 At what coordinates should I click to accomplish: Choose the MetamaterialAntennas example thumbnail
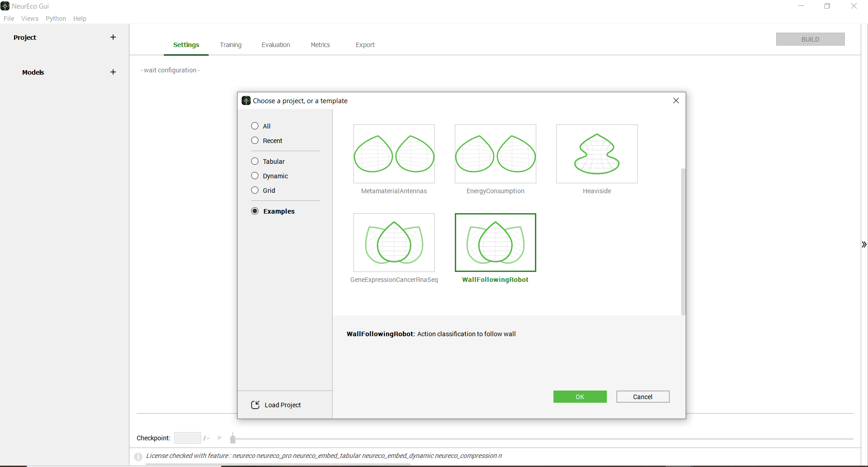click(x=394, y=154)
